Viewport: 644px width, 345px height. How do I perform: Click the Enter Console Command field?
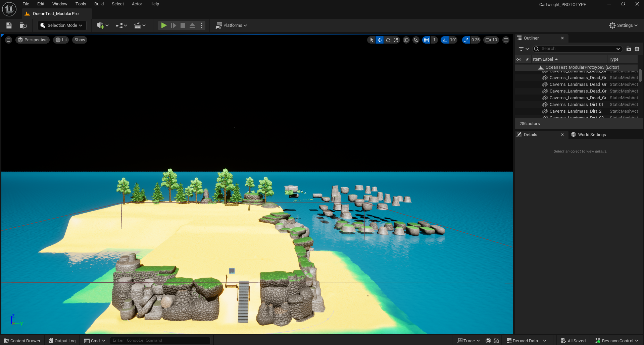pos(160,340)
